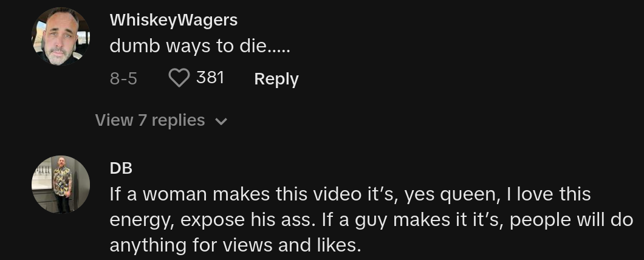This screenshot has width=644, height=260.
Task: Click DB's comment line starting 'energy, expose'
Action: coord(371,220)
